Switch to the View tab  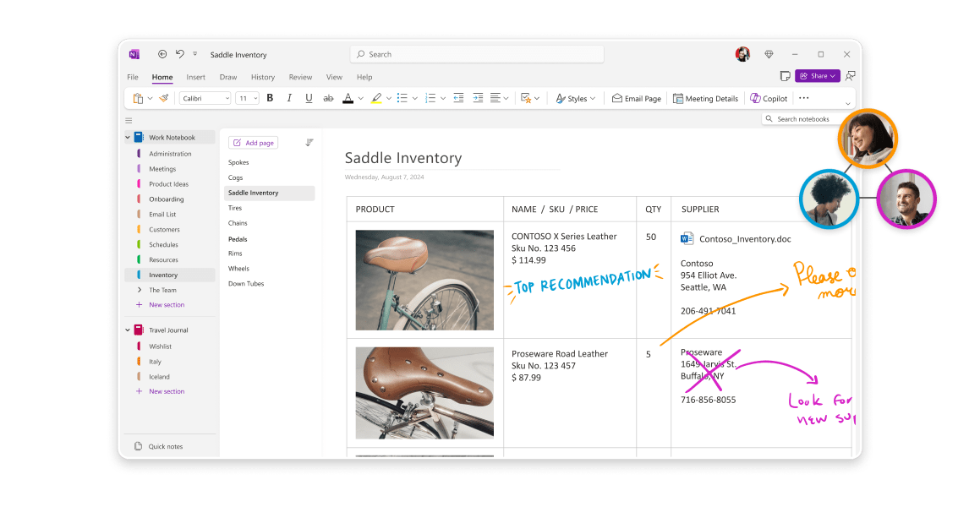pos(334,77)
